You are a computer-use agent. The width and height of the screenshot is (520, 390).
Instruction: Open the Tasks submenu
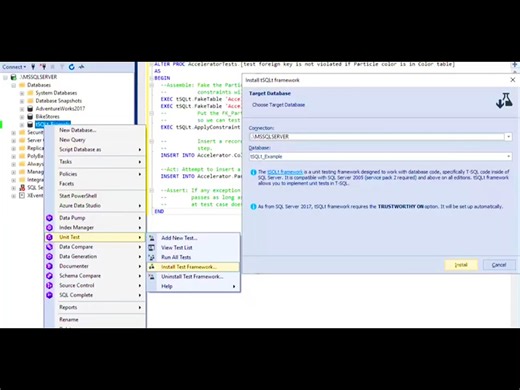[x=95, y=162]
